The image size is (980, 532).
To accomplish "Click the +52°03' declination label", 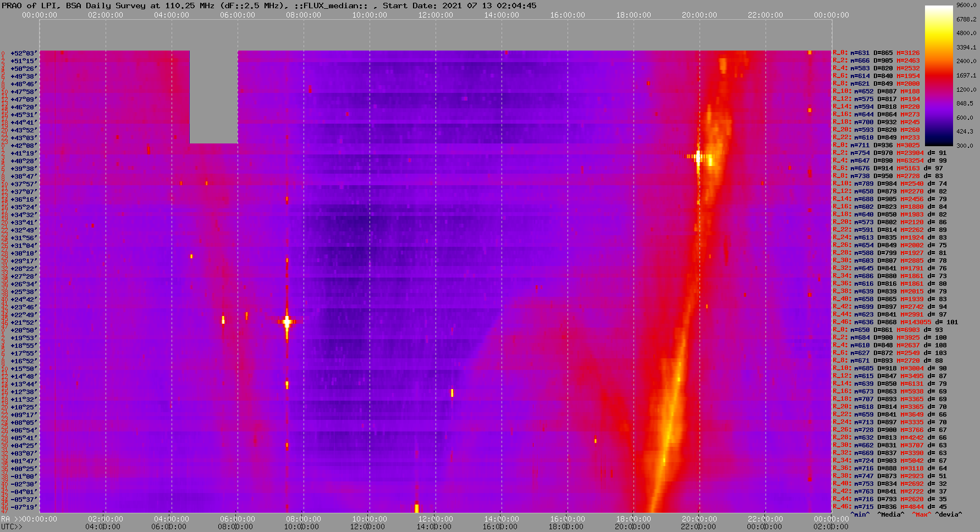I will pos(24,53).
